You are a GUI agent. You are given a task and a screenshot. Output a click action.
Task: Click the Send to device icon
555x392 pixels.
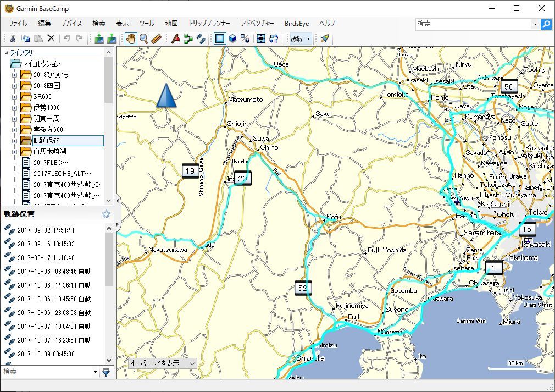point(99,38)
